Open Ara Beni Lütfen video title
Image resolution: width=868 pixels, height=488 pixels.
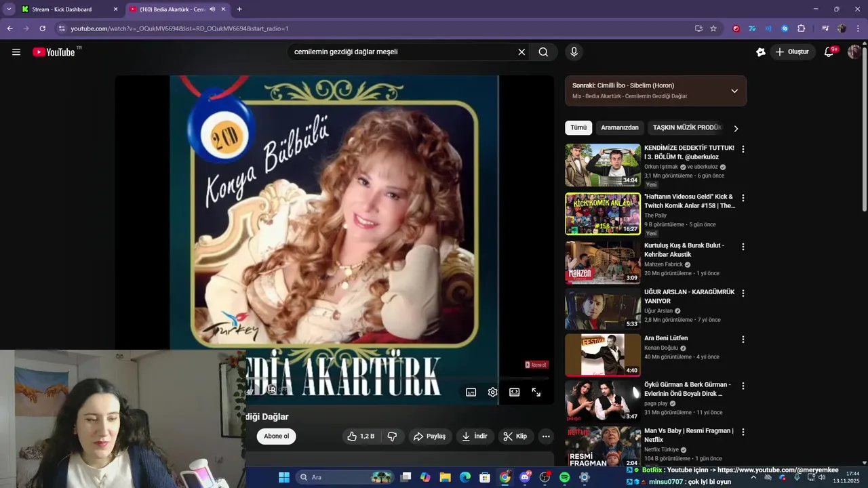coord(666,338)
